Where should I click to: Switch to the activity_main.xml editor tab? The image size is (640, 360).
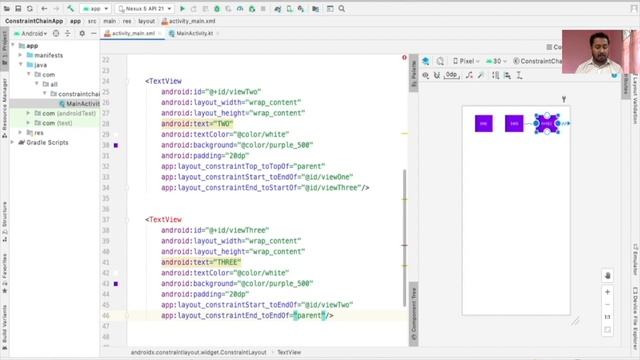(133, 33)
